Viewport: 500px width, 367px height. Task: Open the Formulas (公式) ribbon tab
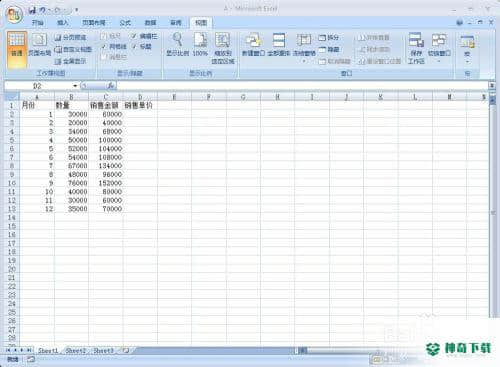click(125, 23)
